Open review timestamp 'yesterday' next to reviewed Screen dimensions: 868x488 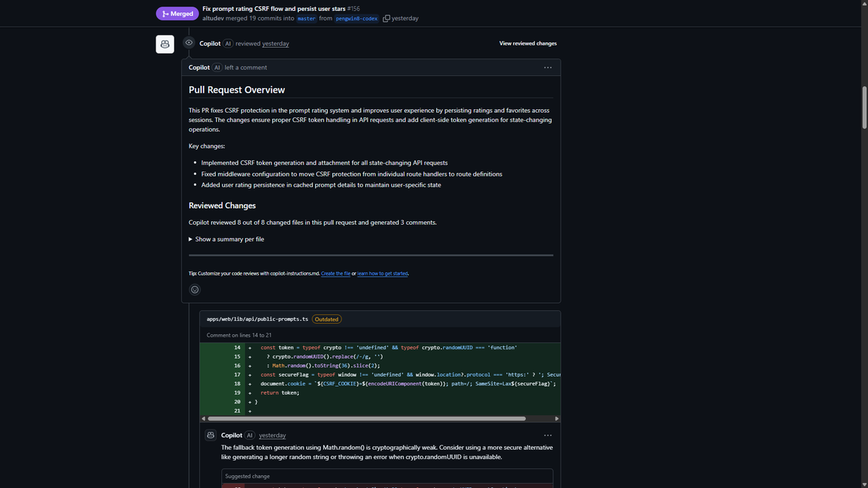[276, 43]
